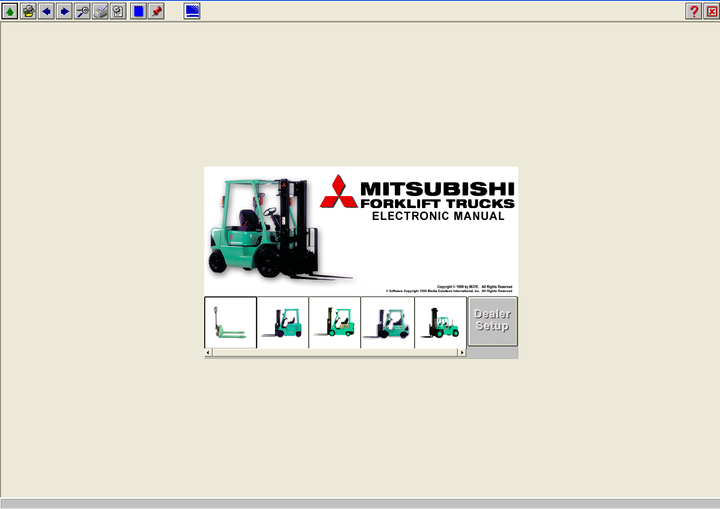Select the forklift thumbnail with cream-colored body
Image resolution: width=720 pixels, height=509 pixels.
(x=335, y=322)
